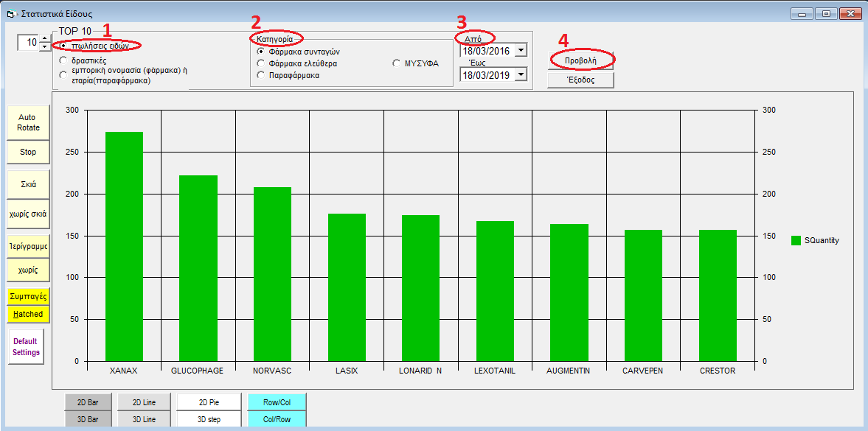Switch chart to 3D step
This screenshot has width=868, height=431.
point(209,419)
